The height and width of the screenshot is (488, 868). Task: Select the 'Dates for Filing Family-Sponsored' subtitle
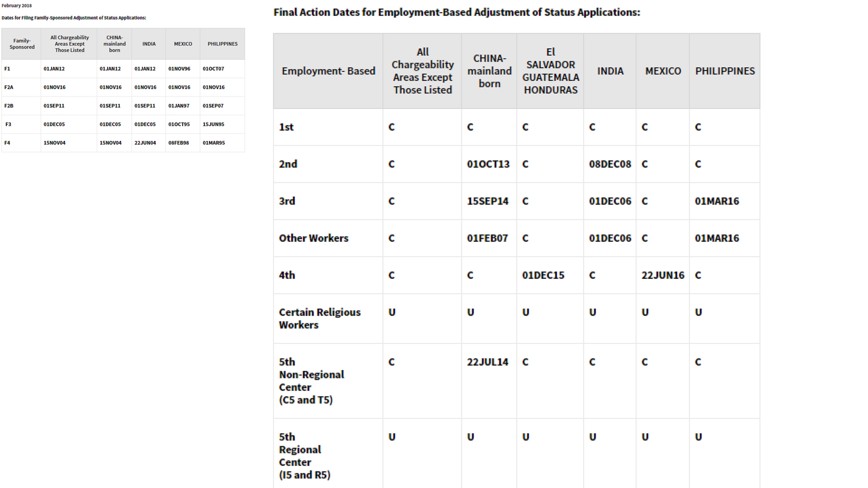[74, 18]
